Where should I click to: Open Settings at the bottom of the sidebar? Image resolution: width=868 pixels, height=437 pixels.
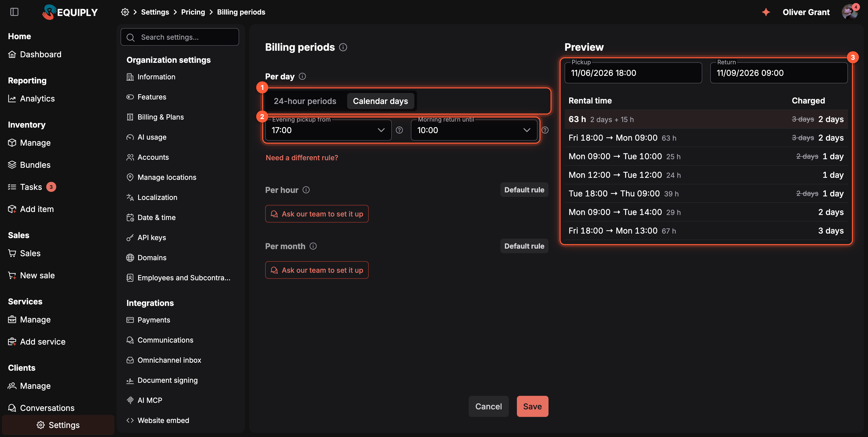pyautogui.click(x=58, y=425)
